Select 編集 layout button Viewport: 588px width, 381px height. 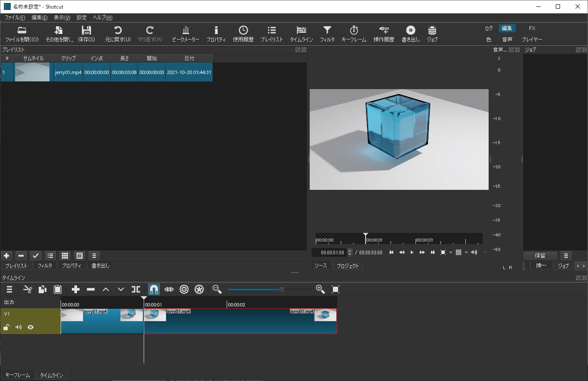coord(507,28)
